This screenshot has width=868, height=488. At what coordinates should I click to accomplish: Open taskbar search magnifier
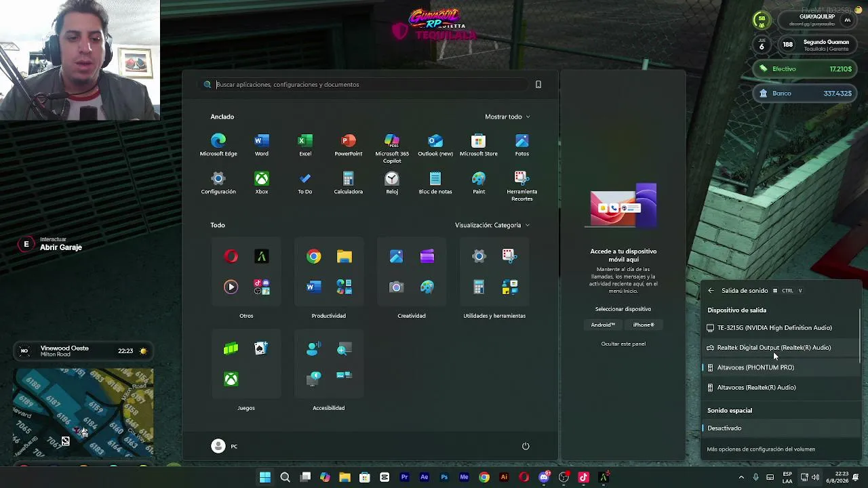285,477
